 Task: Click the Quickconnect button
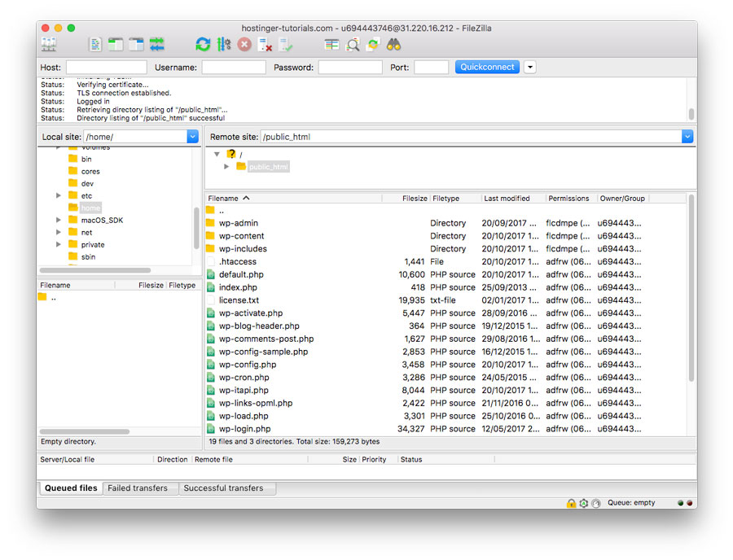coord(487,68)
